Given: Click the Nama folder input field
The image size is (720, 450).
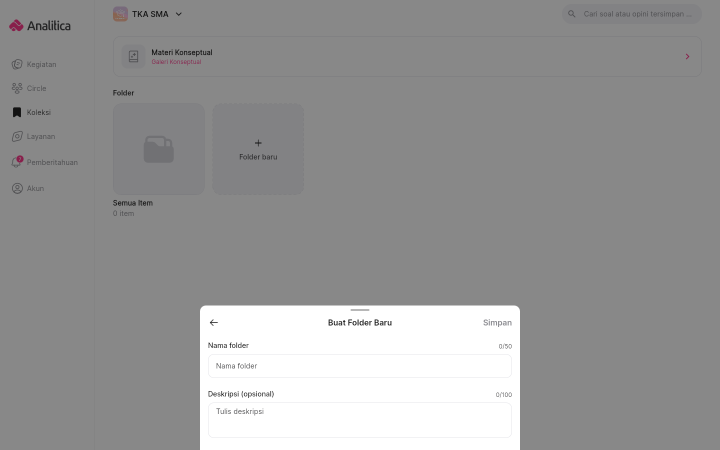Looking at the screenshot, I should [x=360, y=366].
